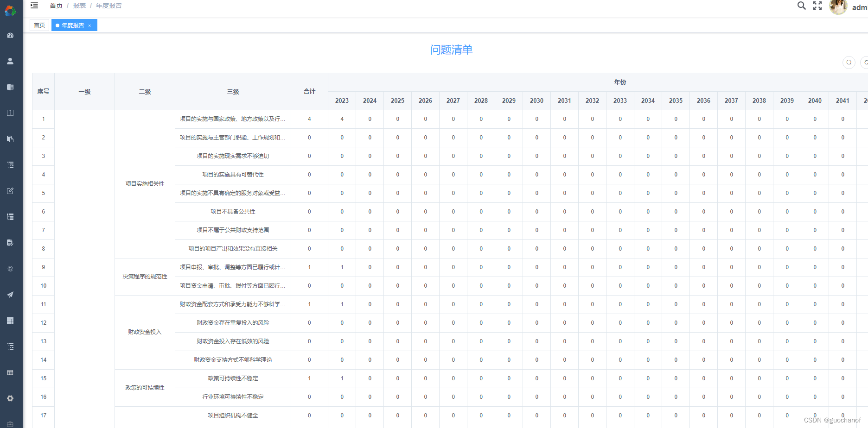Click the globe icon in the sidebar
This screenshot has height=428, width=868.
10,268
